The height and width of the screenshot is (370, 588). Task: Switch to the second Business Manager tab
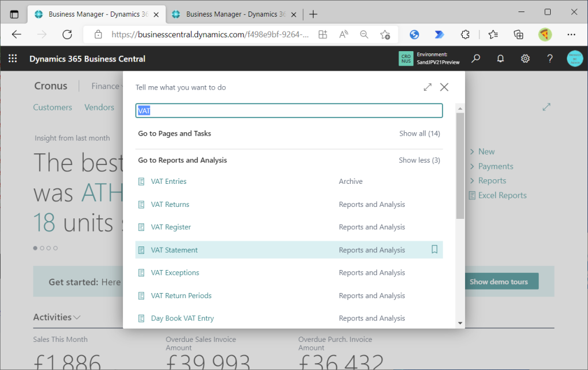234,14
